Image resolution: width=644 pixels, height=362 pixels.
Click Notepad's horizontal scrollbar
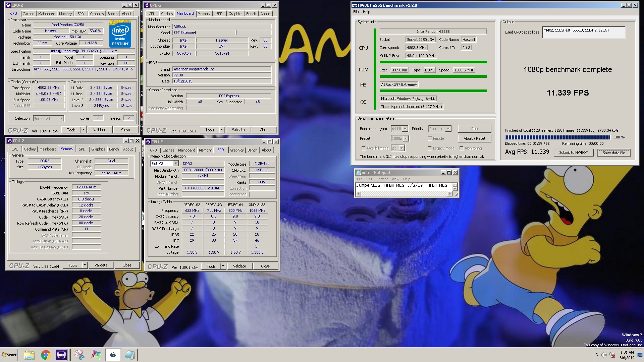(x=404, y=194)
